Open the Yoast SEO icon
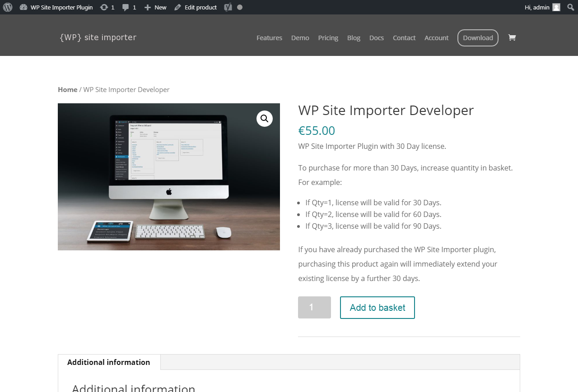 (x=228, y=7)
